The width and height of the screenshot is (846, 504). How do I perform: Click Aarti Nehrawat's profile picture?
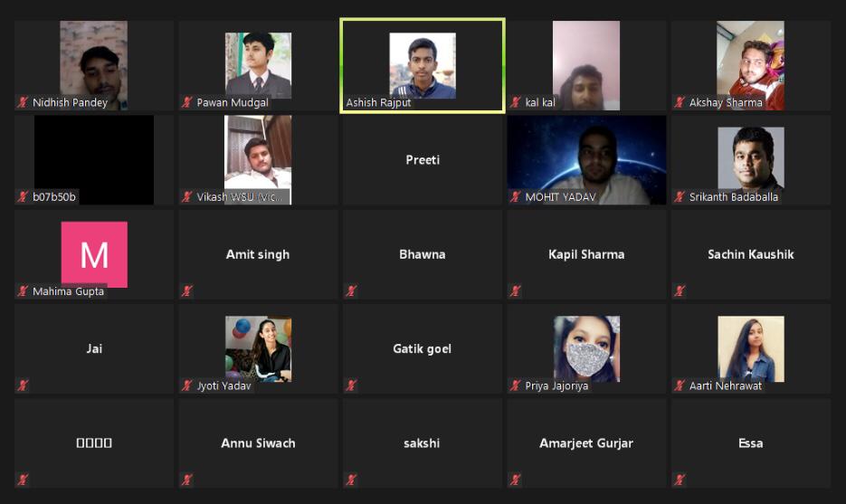(x=751, y=349)
